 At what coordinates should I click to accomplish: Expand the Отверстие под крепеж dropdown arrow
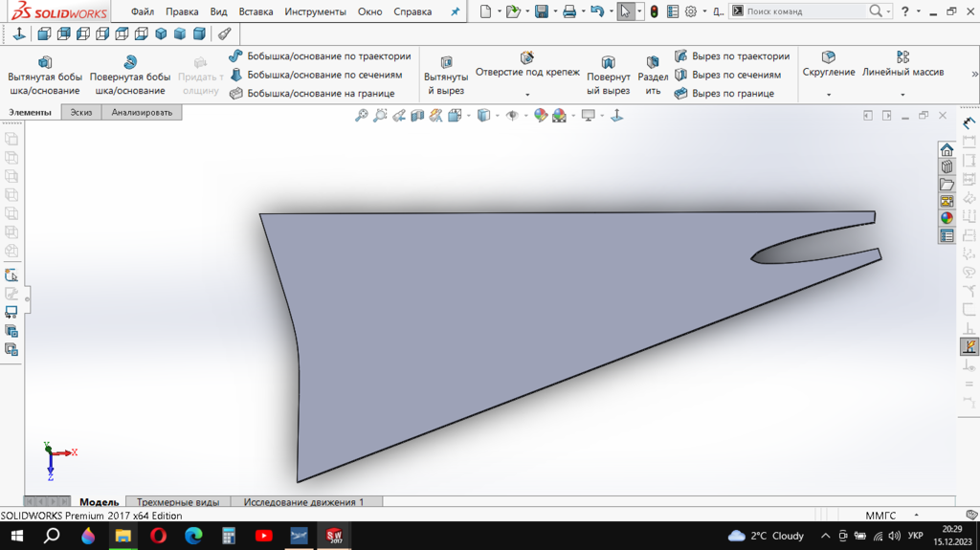coord(527,95)
